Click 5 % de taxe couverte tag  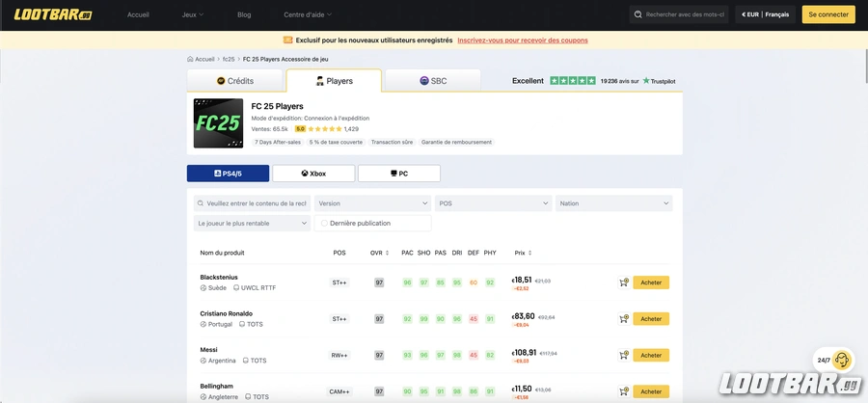[x=336, y=143]
